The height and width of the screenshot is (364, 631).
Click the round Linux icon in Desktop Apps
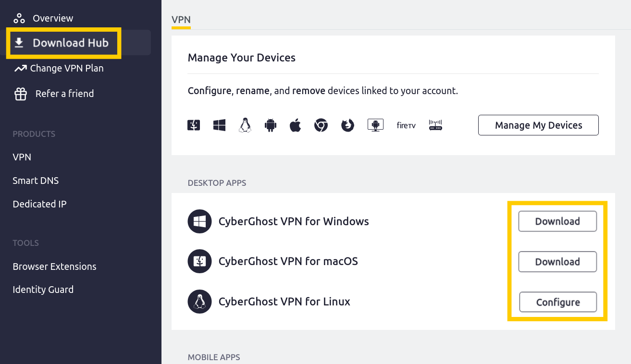pyautogui.click(x=199, y=302)
